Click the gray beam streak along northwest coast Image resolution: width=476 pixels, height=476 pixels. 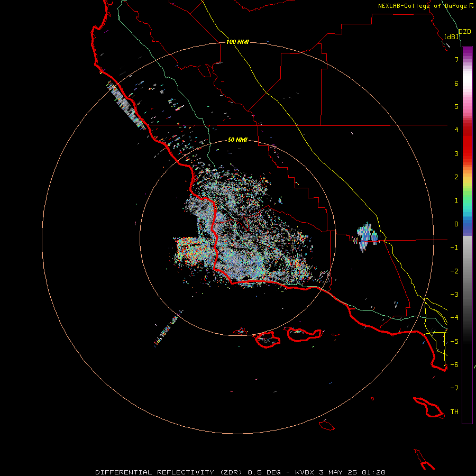coord(127,106)
